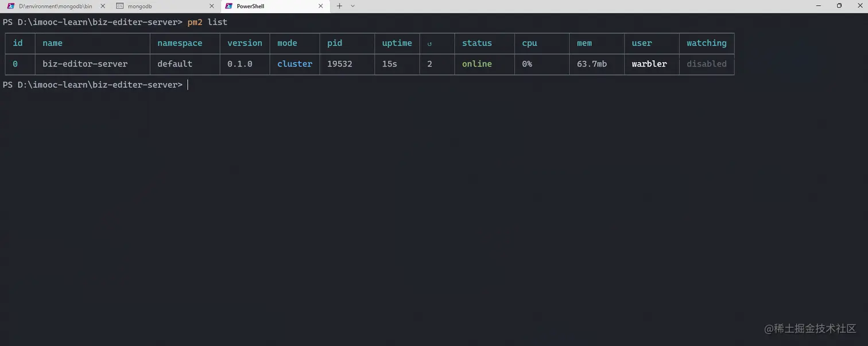Click the cpu value '0%'
The width and height of the screenshot is (868, 346).
pos(527,64)
